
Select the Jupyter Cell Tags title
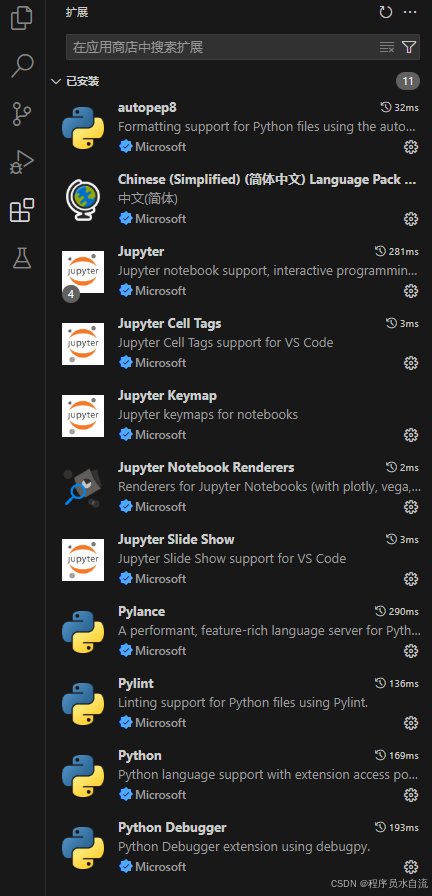[x=169, y=323]
